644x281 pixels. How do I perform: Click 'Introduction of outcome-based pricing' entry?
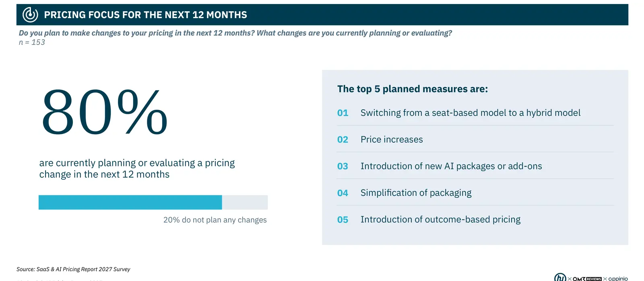pyautogui.click(x=440, y=219)
